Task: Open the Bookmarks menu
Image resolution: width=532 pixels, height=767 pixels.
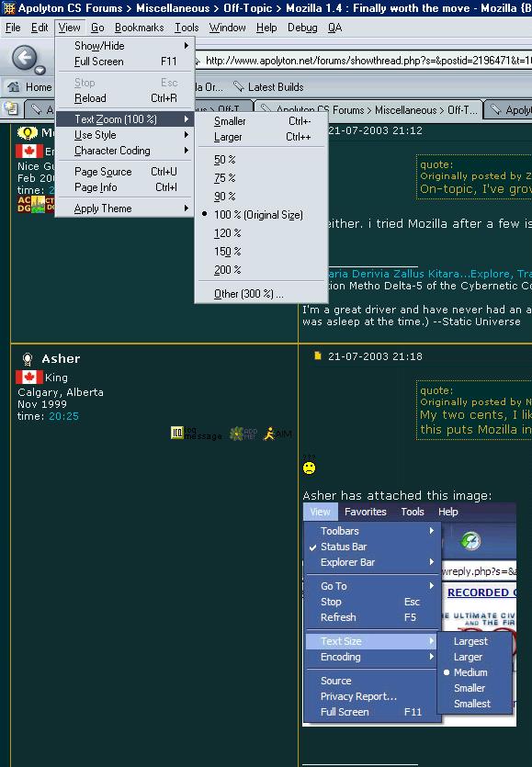Action: click(140, 28)
